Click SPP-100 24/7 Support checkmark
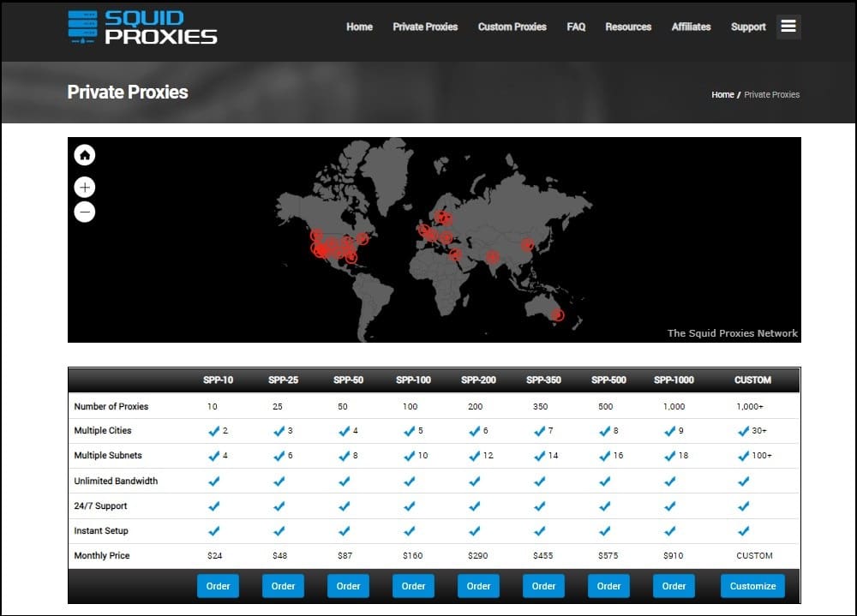The width and height of the screenshot is (857, 616). pyautogui.click(x=409, y=506)
